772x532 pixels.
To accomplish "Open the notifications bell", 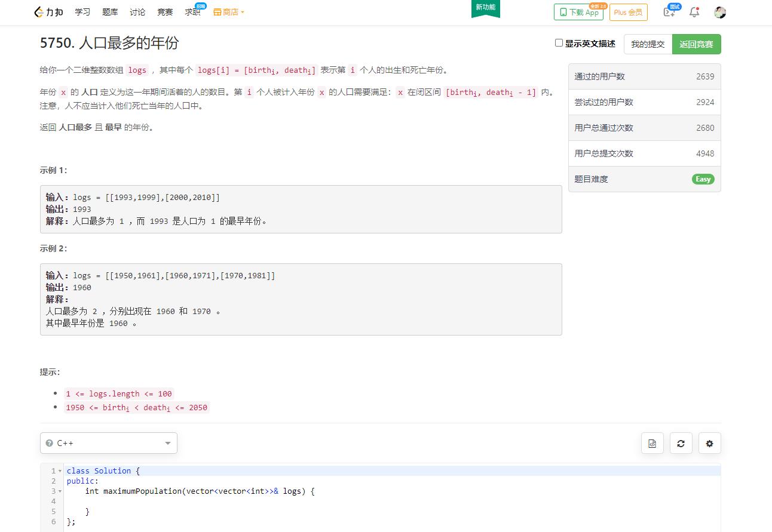I will point(694,12).
